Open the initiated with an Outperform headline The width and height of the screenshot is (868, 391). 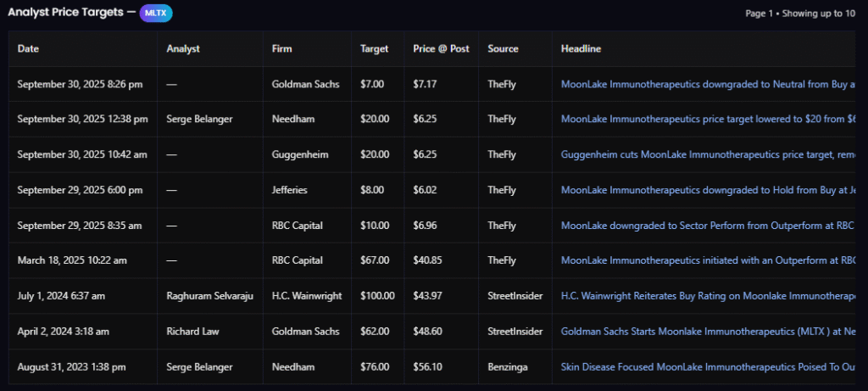[708, 260]
